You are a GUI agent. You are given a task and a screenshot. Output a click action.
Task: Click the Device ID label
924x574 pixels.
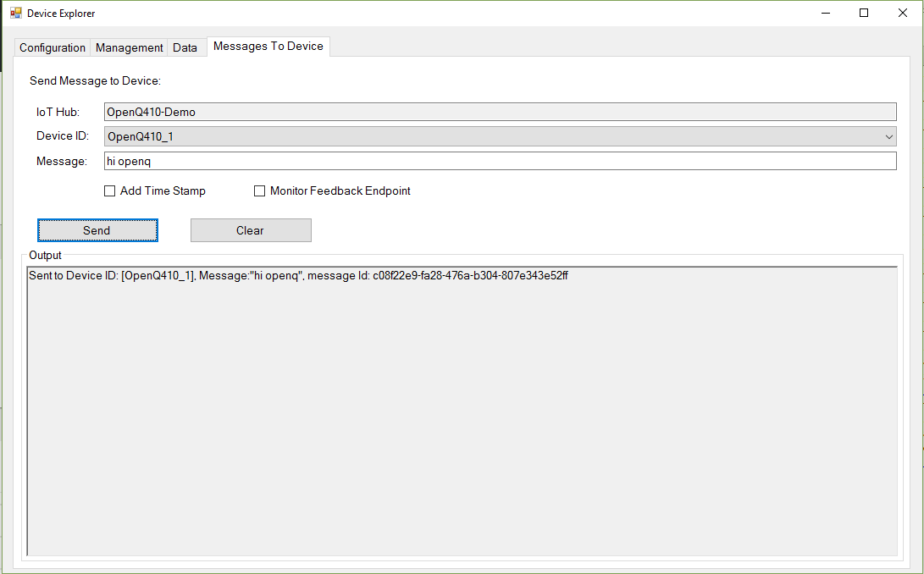[x=63, y=136]
